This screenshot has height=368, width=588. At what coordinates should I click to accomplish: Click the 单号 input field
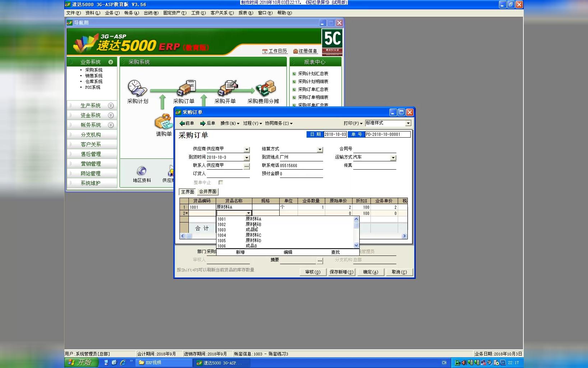[388, 134]
